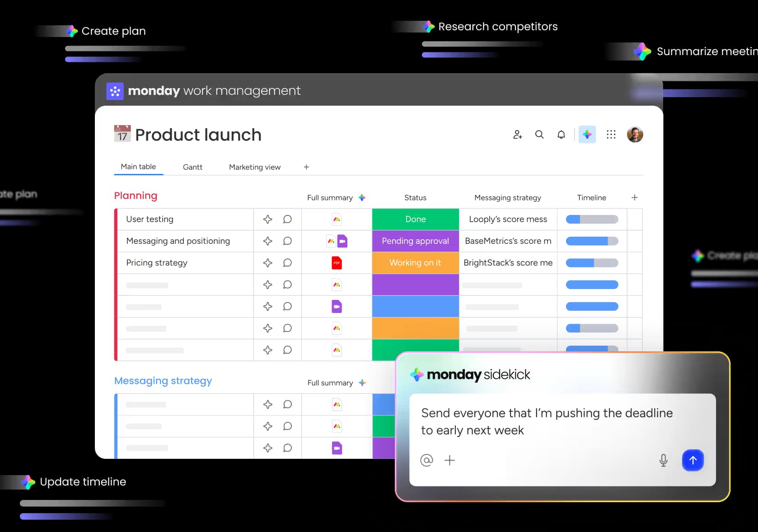Click AI sparkle in Messaging and positioning row
This screenshot has width=758, height=532.
268,241
